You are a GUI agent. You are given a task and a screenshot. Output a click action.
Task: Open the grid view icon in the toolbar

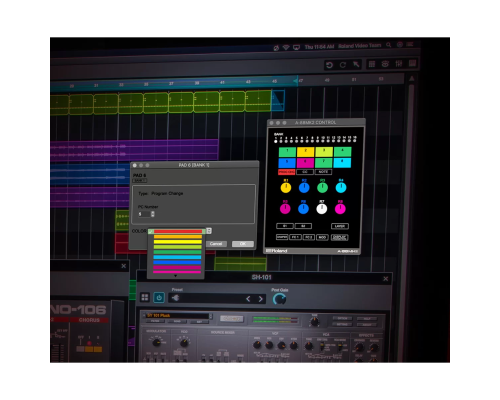(372, 64)
